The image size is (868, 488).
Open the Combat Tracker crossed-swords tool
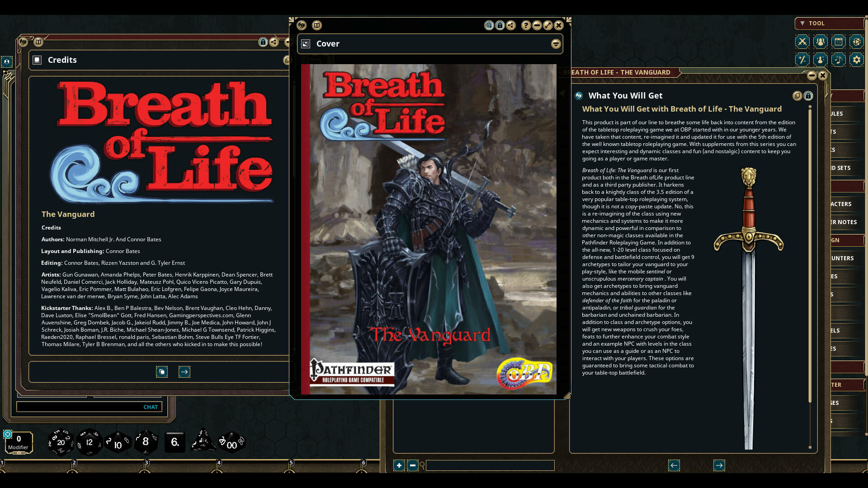coord(802,42)
